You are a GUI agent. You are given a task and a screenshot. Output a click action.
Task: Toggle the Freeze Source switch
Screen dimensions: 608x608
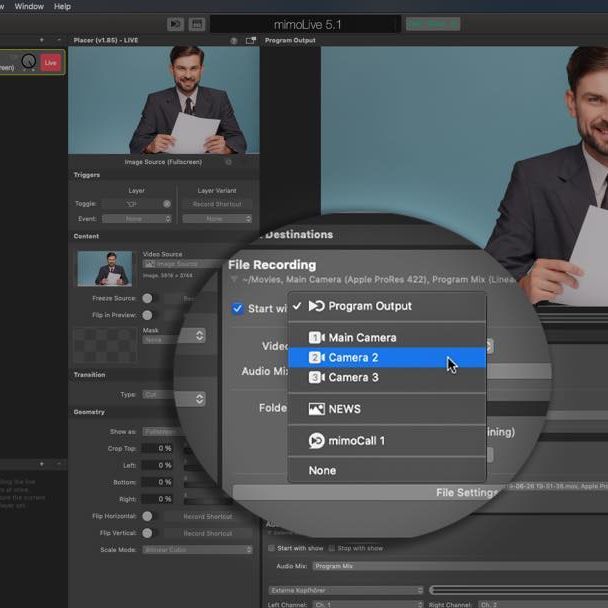pyautogui.click(x=147, y=298)
